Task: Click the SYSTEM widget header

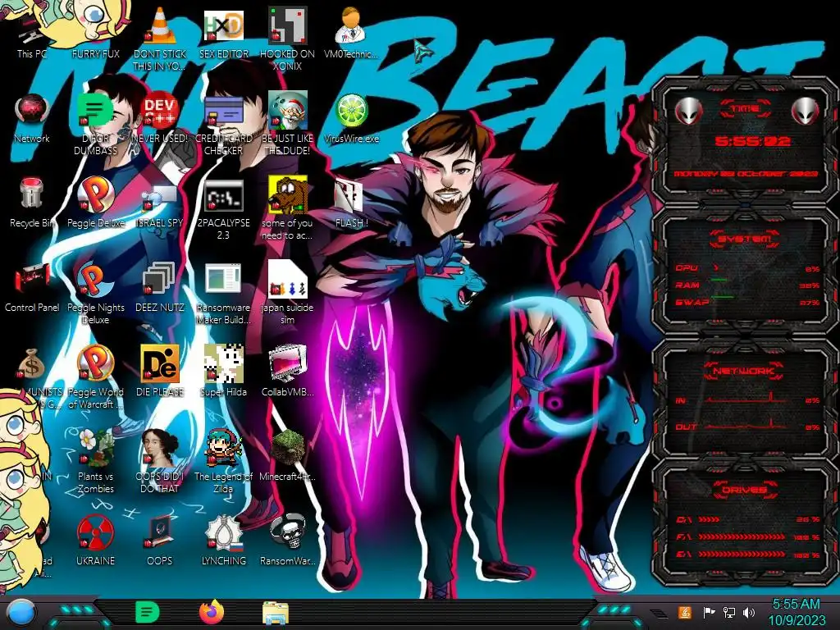Action: pyautogui.click(x=743, y=239)
